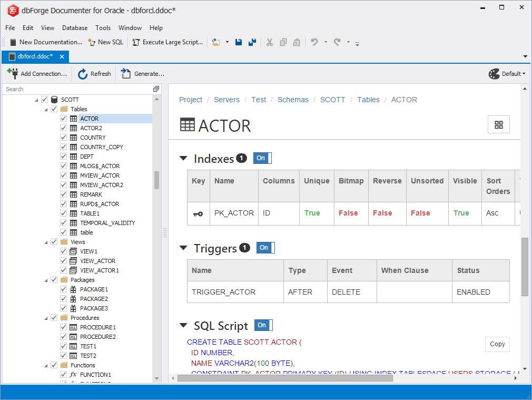Execute Large Script from the toolbar
The height and width of the screenshot is (400, 532).
point(167,42)
